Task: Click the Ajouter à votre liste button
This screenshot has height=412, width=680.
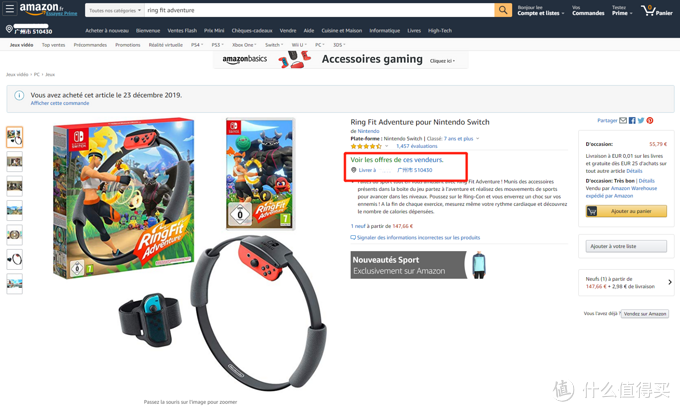Action: [626, 246]
